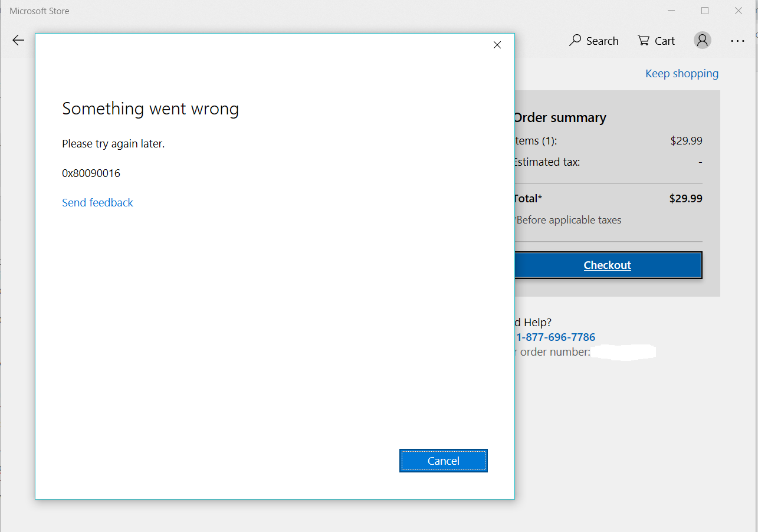Click the error code 0x80090016

(91, 173)
